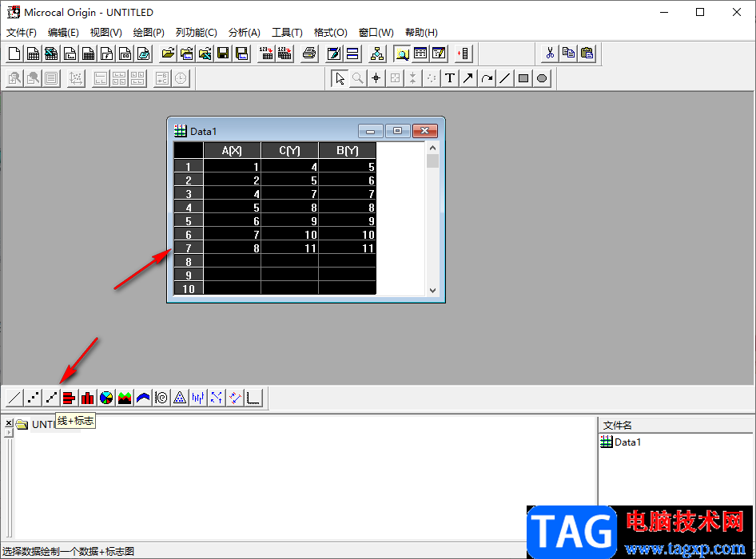
Task: Select the Ellipse drawing tool
Action: click(x=542, y=78)
